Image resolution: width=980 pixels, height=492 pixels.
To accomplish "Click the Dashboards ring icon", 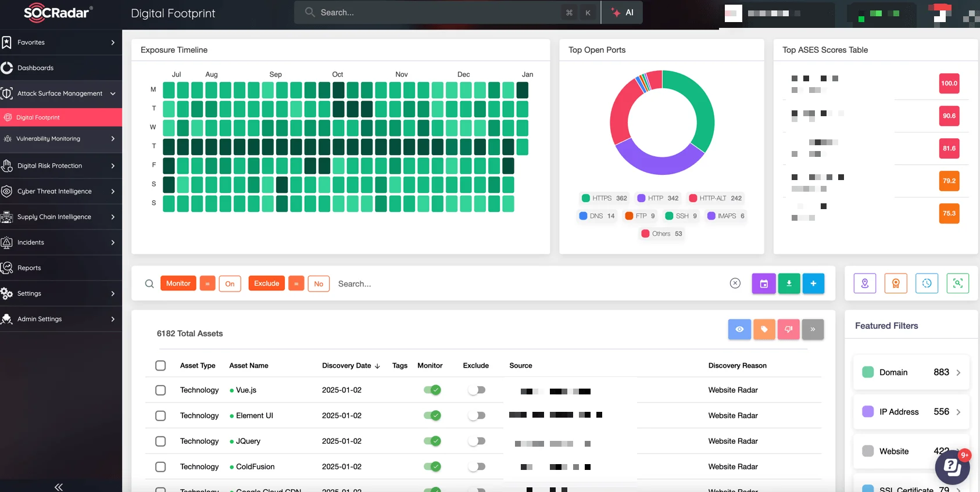I will [x=6, y=68].
